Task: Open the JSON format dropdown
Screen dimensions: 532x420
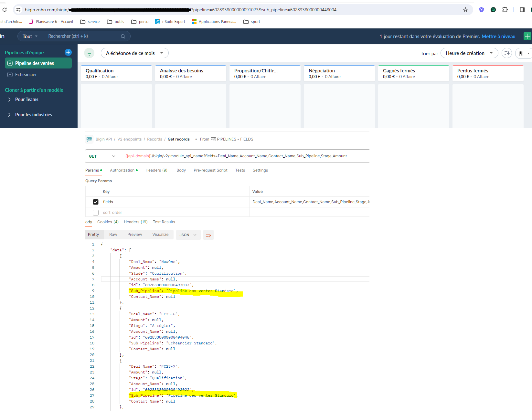Action: (x=188, y=235)
